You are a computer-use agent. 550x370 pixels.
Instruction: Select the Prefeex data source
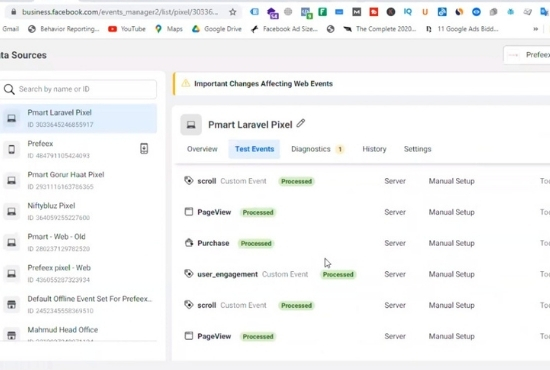[79, 149]
